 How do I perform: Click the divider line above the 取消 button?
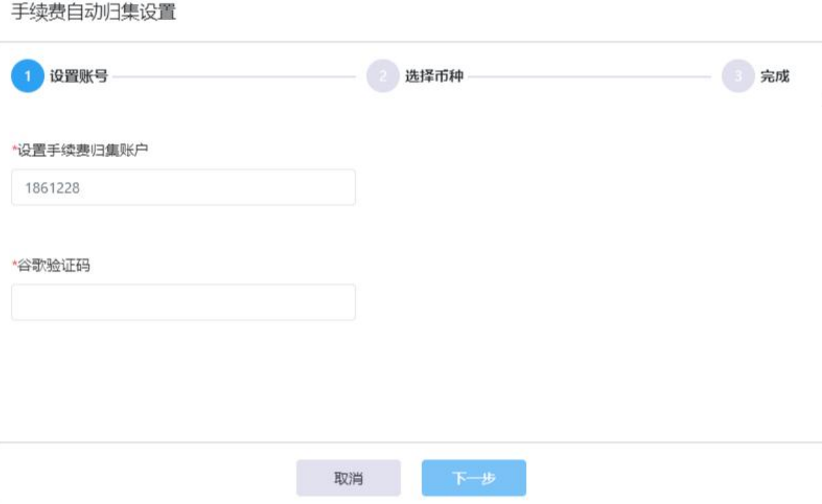tap(411, 442)
